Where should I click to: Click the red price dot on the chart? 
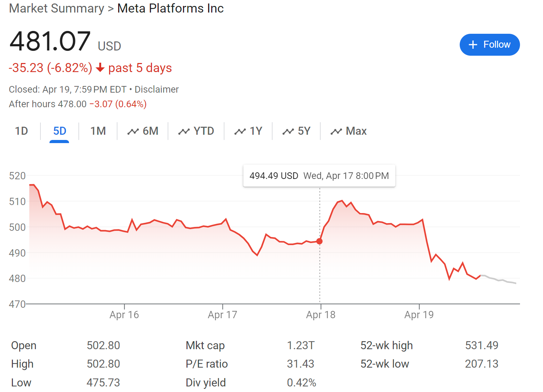319,241
